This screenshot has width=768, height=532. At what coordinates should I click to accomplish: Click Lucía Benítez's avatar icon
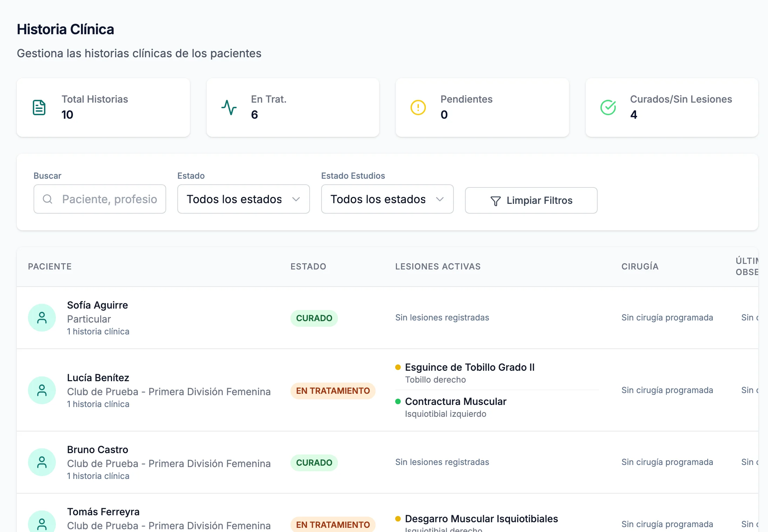pyautogui.click(x=42, y=390)
